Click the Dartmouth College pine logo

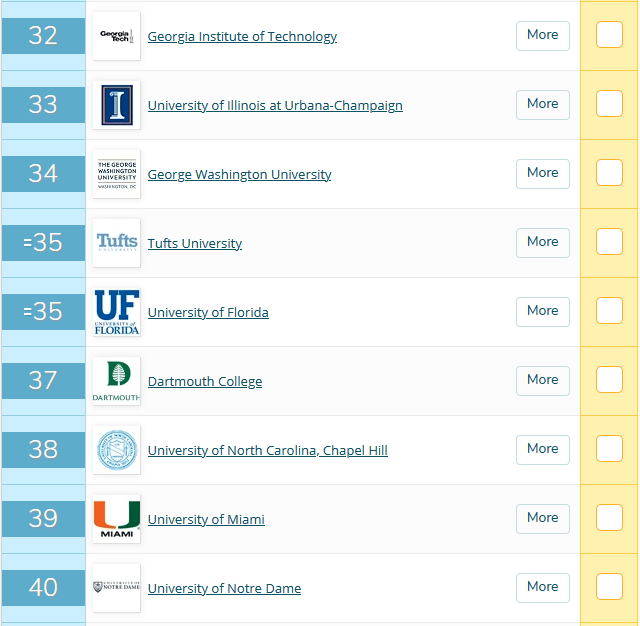tap(116, 381)
